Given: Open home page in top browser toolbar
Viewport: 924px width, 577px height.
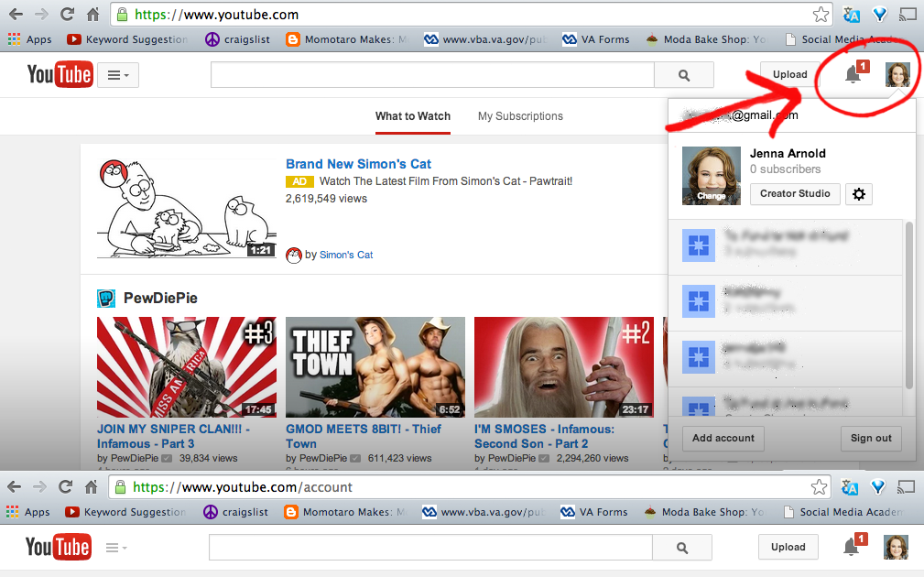Looking at the screenshot, I should [93, 14].
